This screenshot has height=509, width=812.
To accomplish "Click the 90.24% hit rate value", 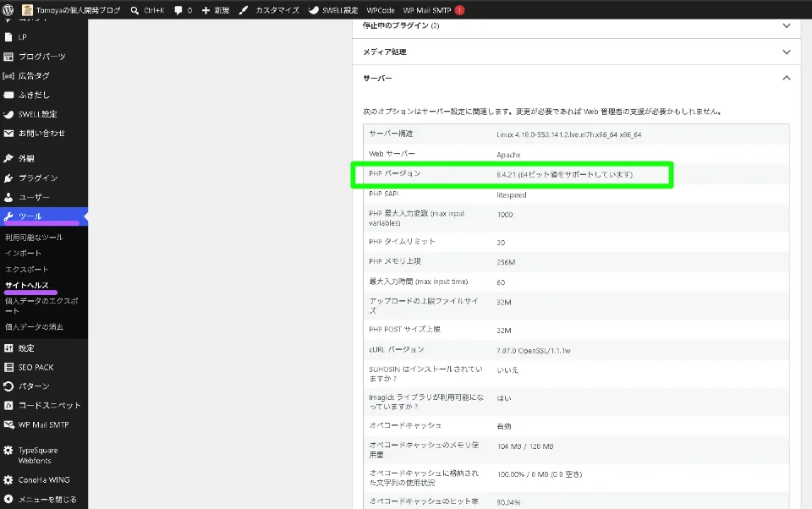I will click(508, 502).
